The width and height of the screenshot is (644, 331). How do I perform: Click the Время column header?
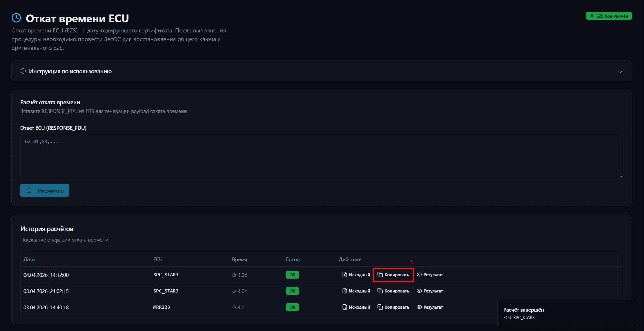click(x=240, y=259)
